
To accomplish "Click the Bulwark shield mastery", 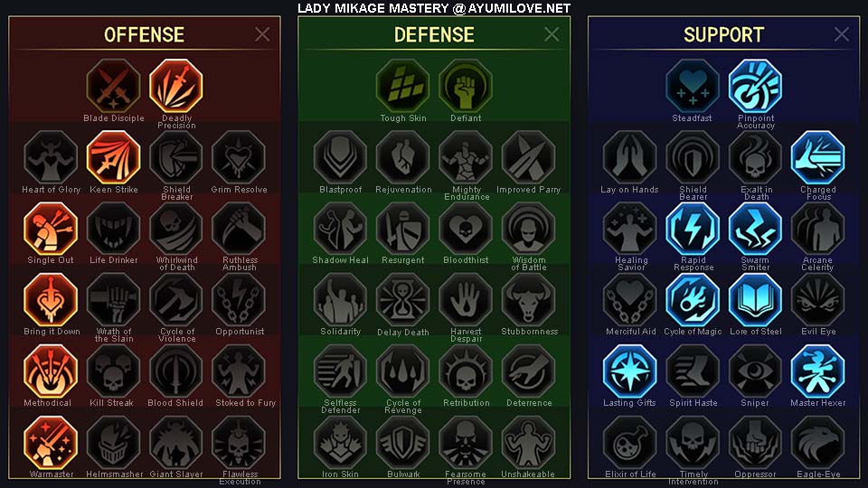I will [403, 443].
